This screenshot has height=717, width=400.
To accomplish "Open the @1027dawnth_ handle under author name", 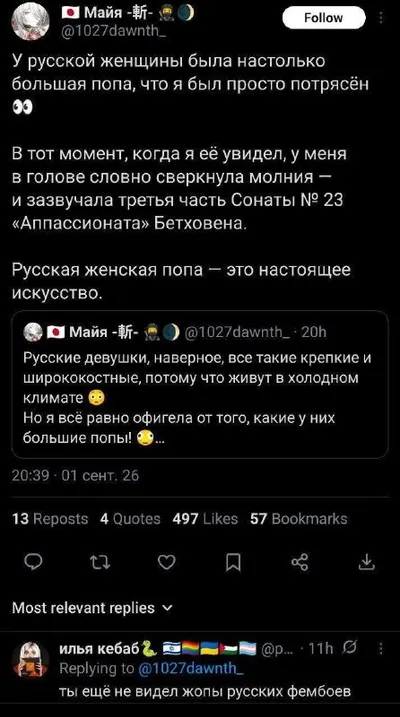I will tap(98, 32).
